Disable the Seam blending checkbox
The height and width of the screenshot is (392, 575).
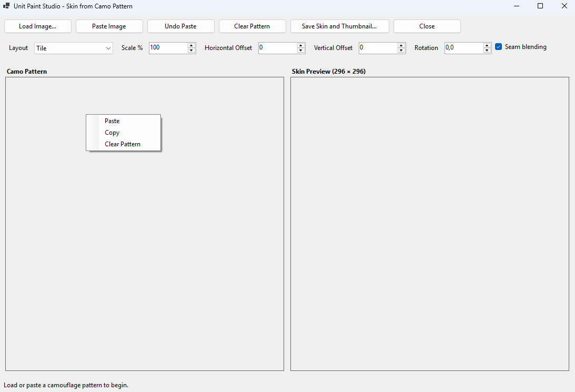coord(498,47)
